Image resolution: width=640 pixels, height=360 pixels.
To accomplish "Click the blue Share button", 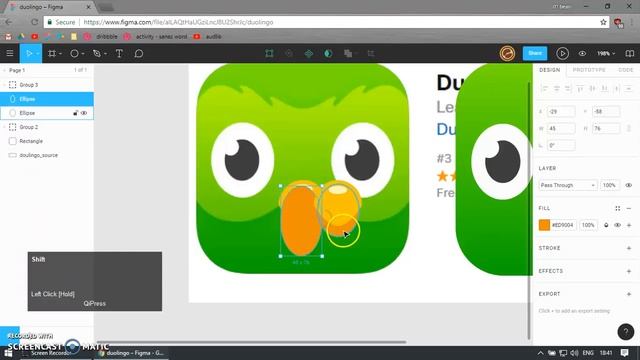I will coord(535,53).
